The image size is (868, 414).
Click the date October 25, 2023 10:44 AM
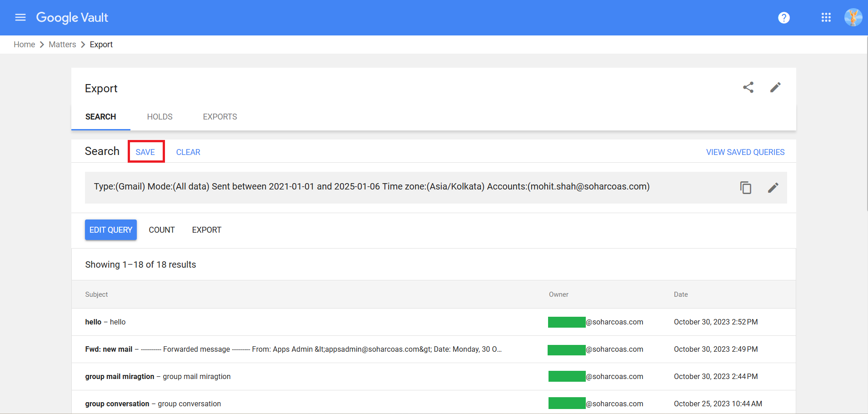pos(718,404)
